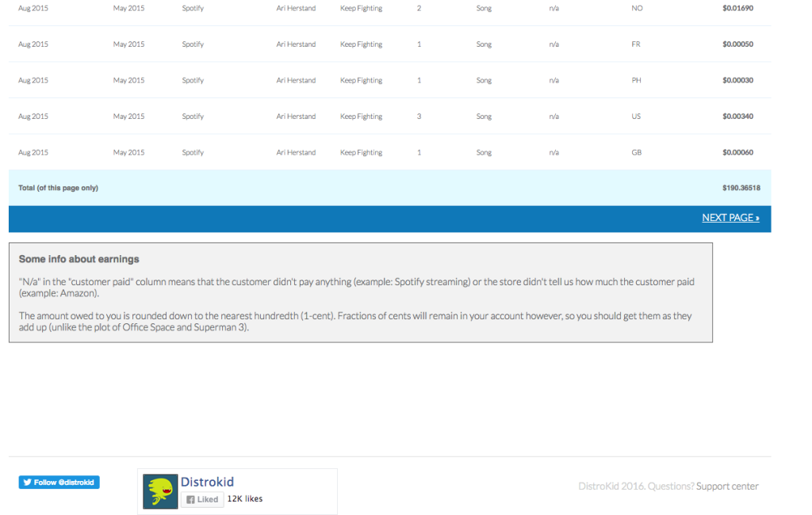Click the 'Some info about earnings' heading
The width and height of the screenshot is (812, 515).
pyautogui.click(x=79, y=259)
